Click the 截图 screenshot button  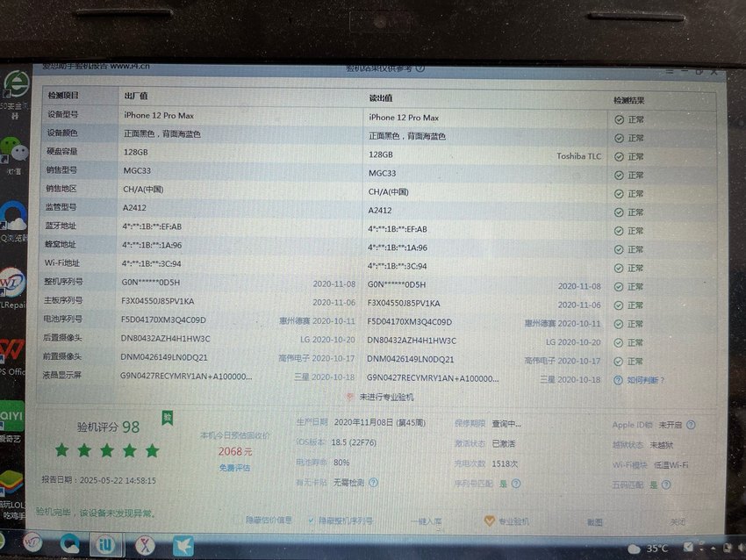595,522
